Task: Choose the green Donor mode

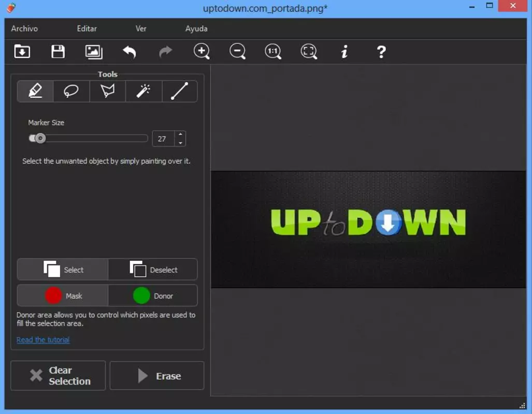Action: click(x=153, y=295)
